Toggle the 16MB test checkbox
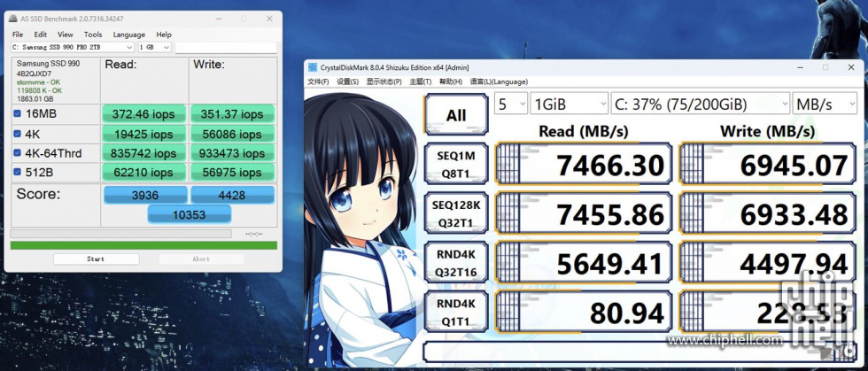Screen dimensions: 868x371 point(17,113)
